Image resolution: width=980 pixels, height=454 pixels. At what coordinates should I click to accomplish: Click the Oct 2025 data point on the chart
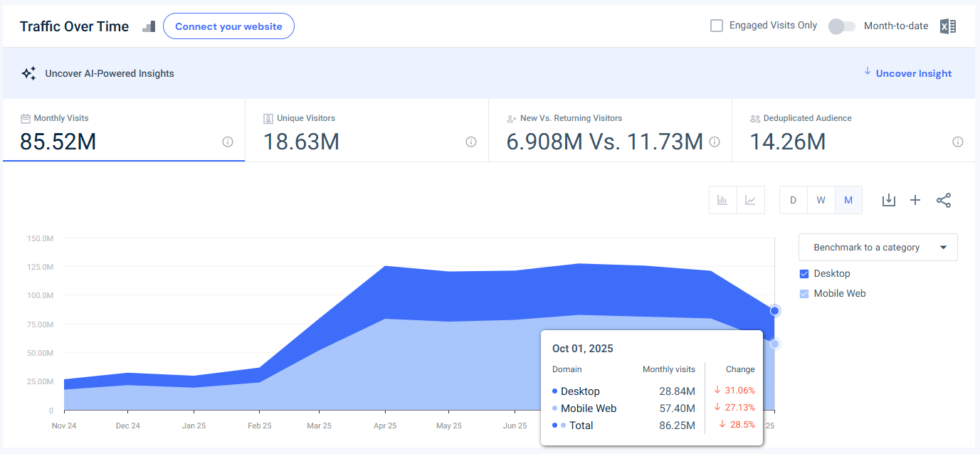coord(774,310)
